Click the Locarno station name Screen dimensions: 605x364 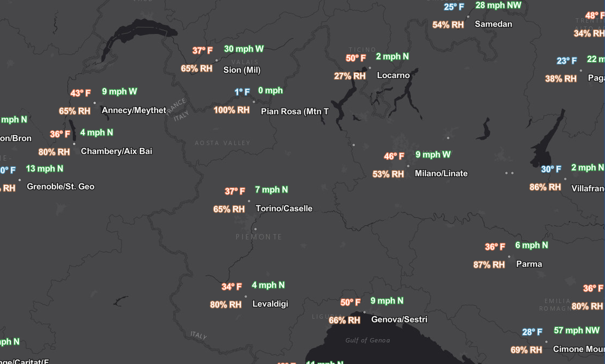click(x=393, y=75)
